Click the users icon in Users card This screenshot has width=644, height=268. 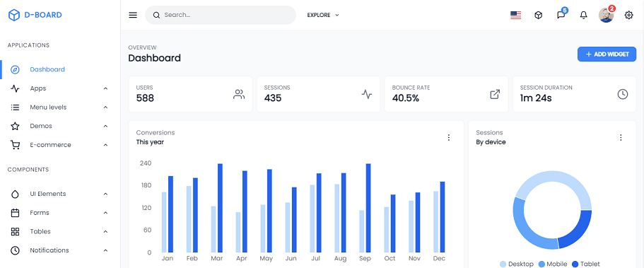click(x=239, y=95)
